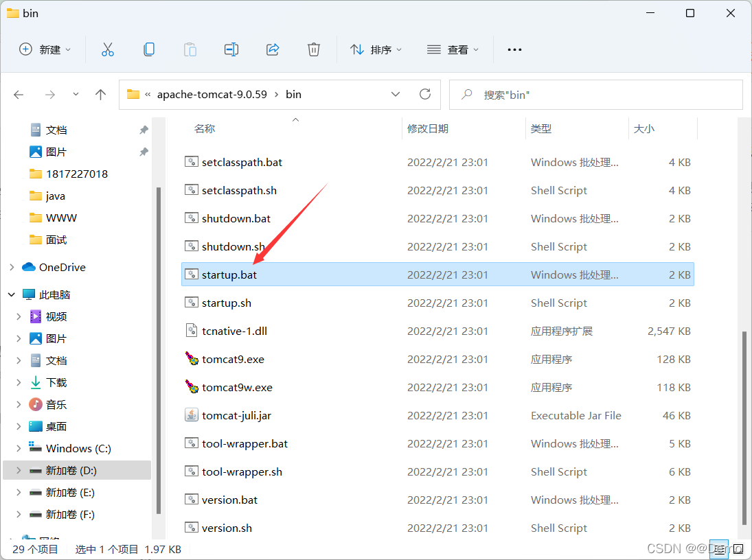Select the tool-wrapper.sh file
752x560 pixels.
pyautogui.click(x=437, y=471)
